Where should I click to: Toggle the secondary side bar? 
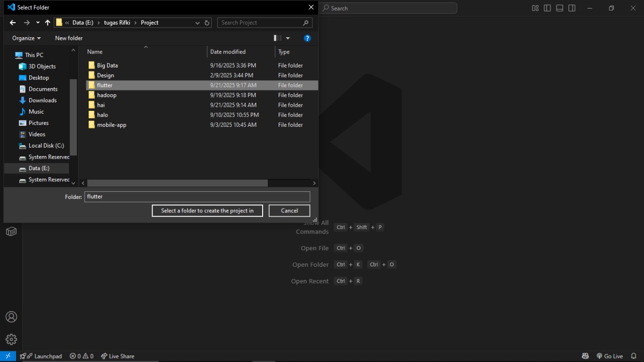point(572,8)
